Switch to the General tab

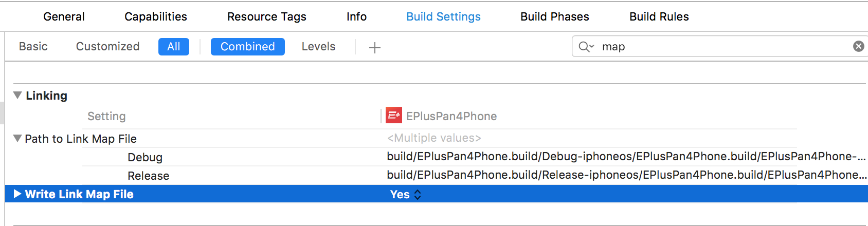point(64,16)
